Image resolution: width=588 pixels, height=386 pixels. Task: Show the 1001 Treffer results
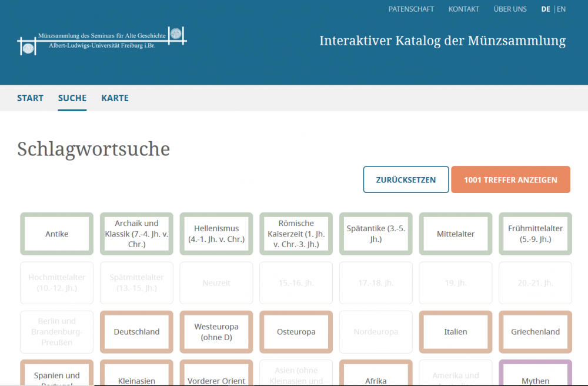point(510,179)
